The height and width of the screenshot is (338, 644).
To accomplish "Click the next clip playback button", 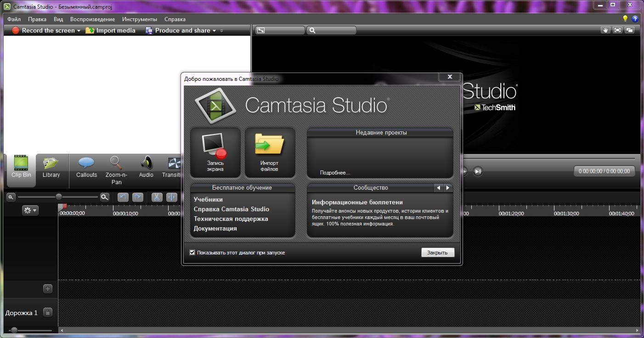I will coord(478,171).
